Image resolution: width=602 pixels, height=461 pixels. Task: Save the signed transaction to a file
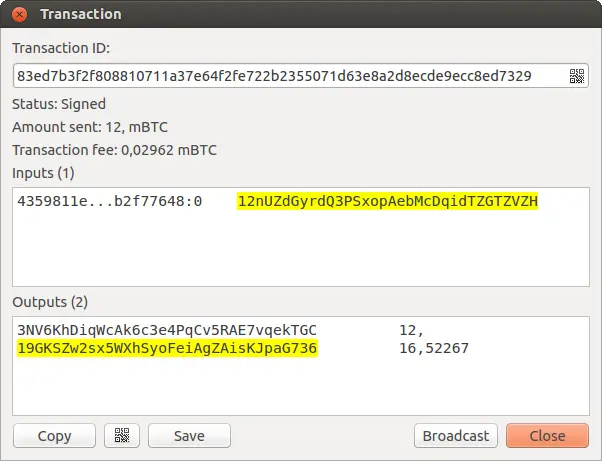(189, 436)
